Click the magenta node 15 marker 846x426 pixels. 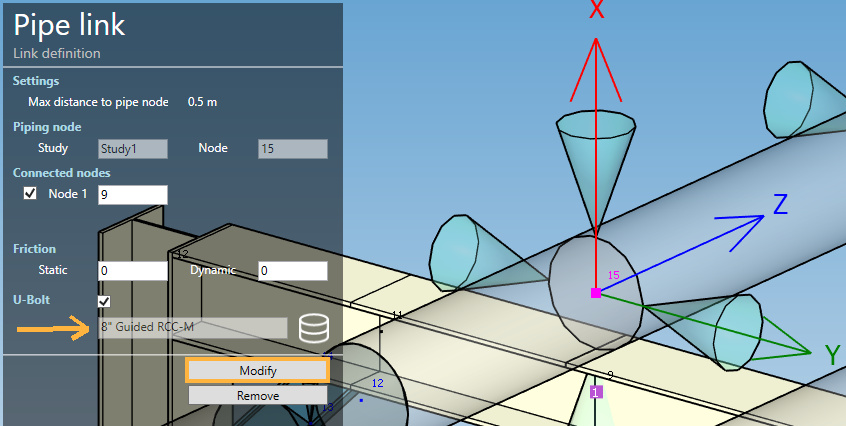596,292
